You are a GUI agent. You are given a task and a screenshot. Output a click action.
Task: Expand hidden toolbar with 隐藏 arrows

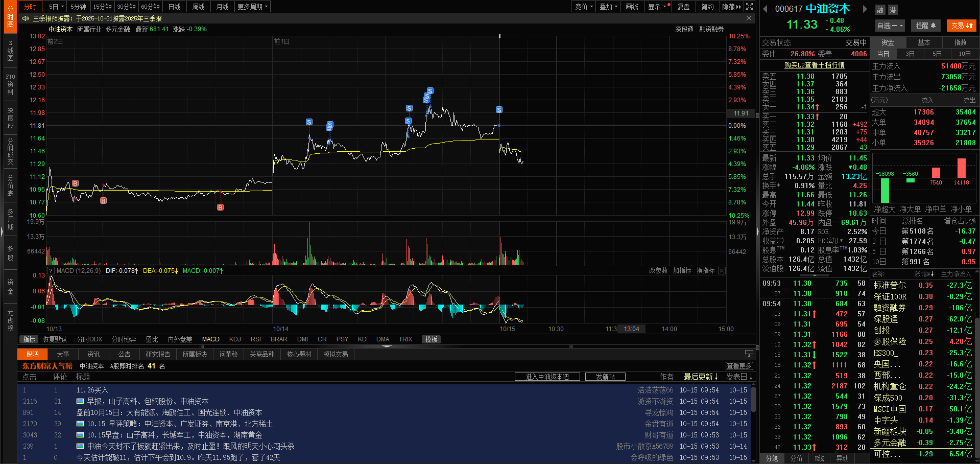point(732,7)
